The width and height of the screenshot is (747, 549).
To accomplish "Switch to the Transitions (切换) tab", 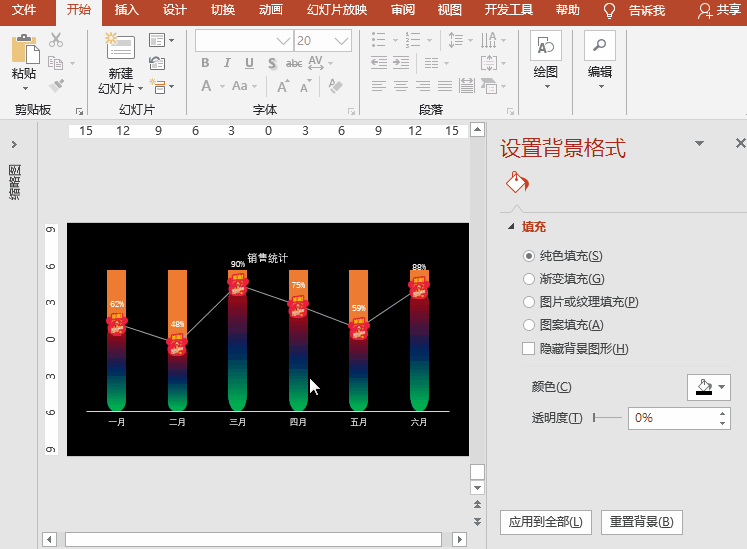I will click(x=223, y=10).
